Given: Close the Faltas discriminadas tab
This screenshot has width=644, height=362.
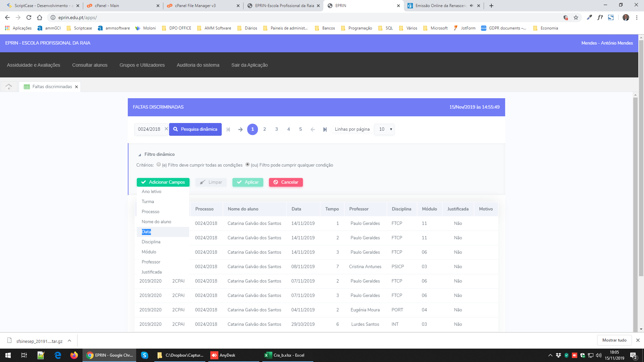Looking at the screenshot, I should click(x=76, y=87).
